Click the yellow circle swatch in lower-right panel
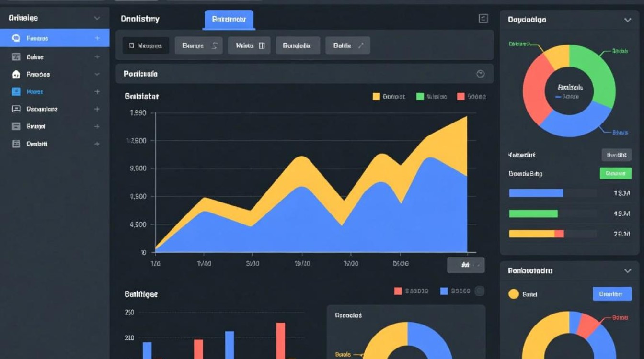Viewport: 644px width, 359px height. [513, 294]
